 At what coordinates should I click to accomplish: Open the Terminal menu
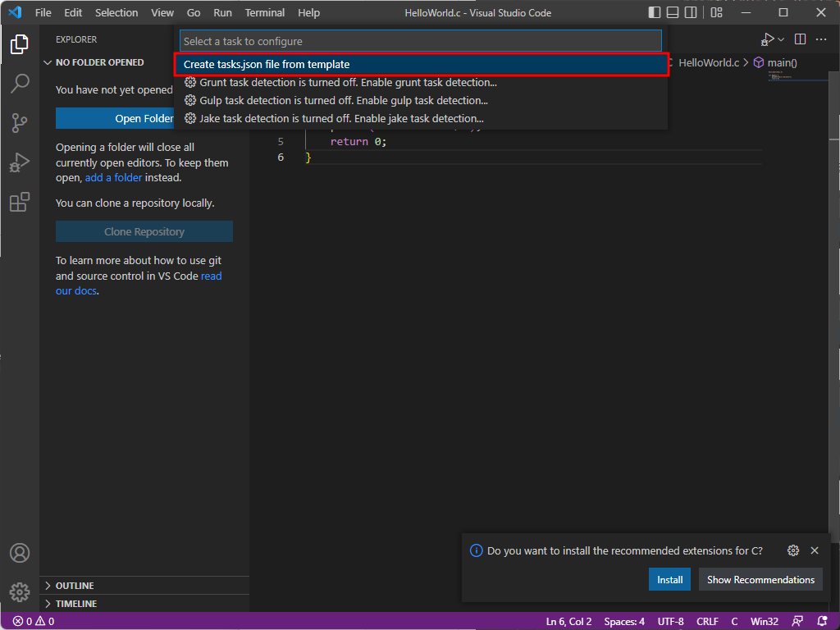coord(265,12)
